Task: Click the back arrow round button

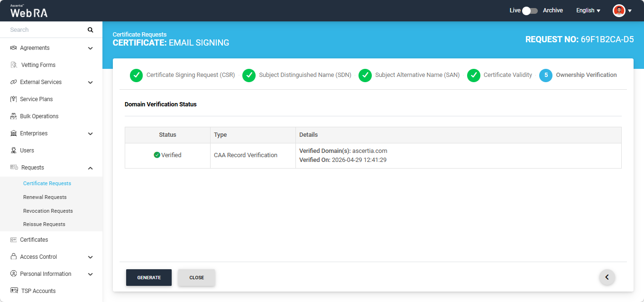Action: (x=607, y=277)
